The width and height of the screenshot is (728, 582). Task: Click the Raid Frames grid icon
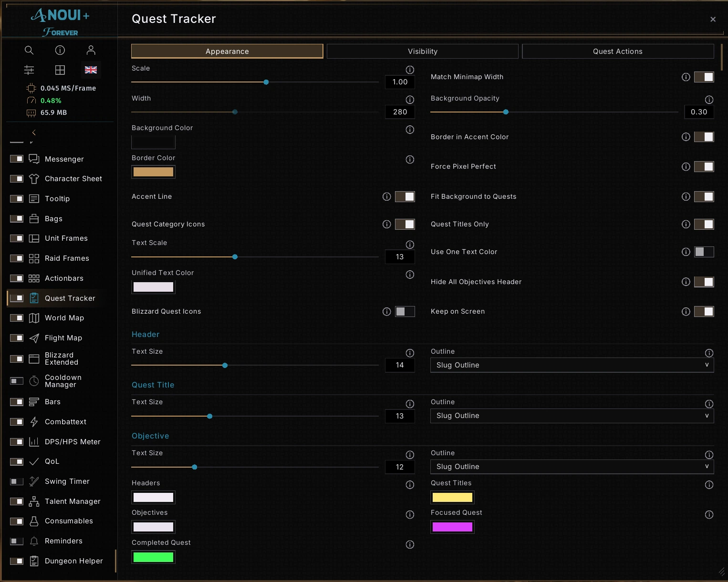point(34,258)
